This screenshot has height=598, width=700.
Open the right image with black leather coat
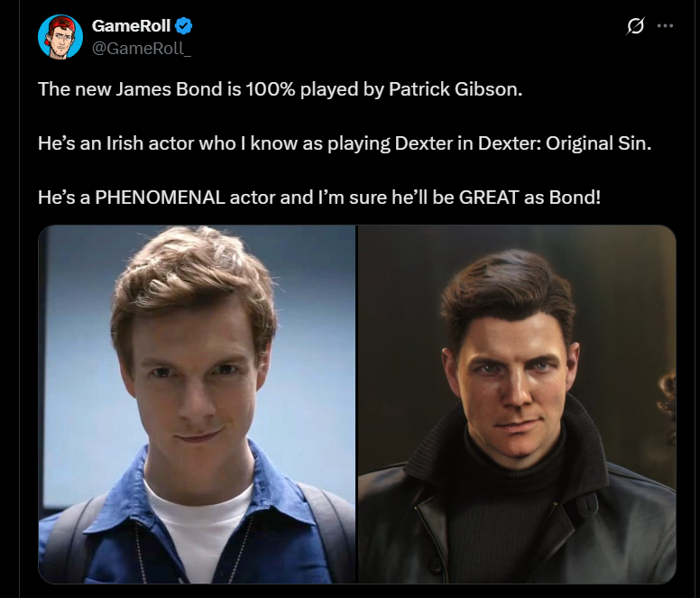click(x=517, y=403)
